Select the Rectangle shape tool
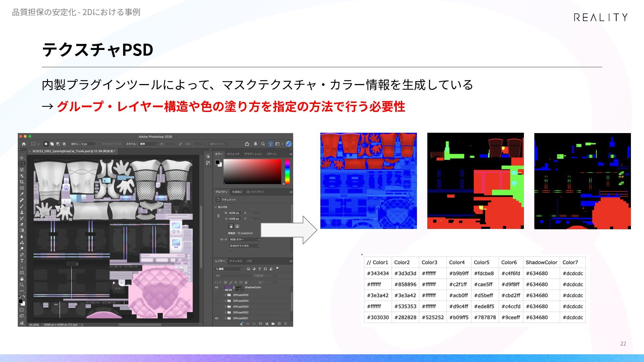The image size is (644, 362). coord(22,273)
